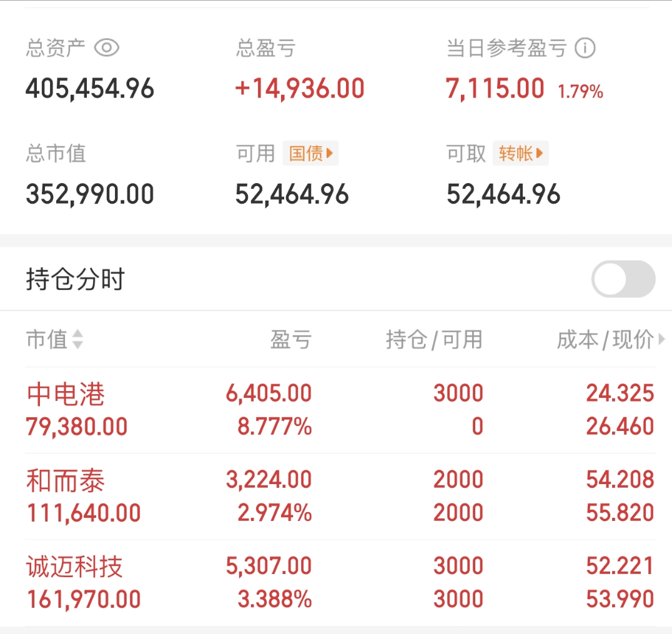
Task: Tap 诚迈科技 current price 53.990
Action: (x=620, y=600)
